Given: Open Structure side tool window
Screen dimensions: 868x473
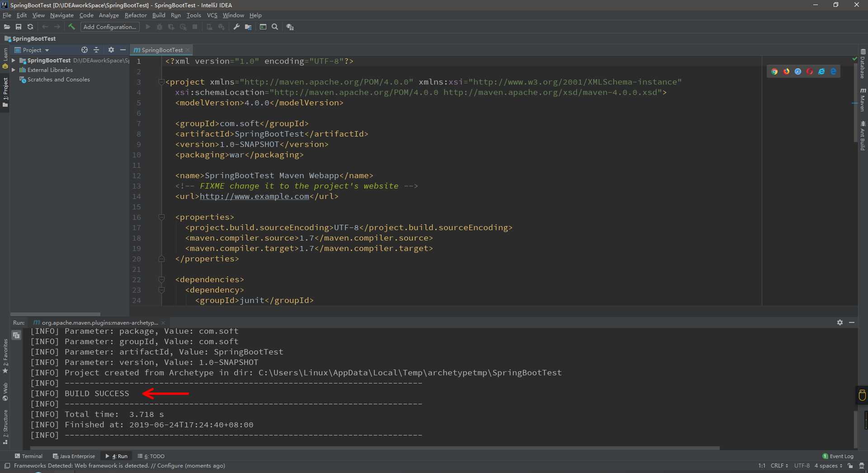Looking at the screenshot, I should [x=5, y=427].
